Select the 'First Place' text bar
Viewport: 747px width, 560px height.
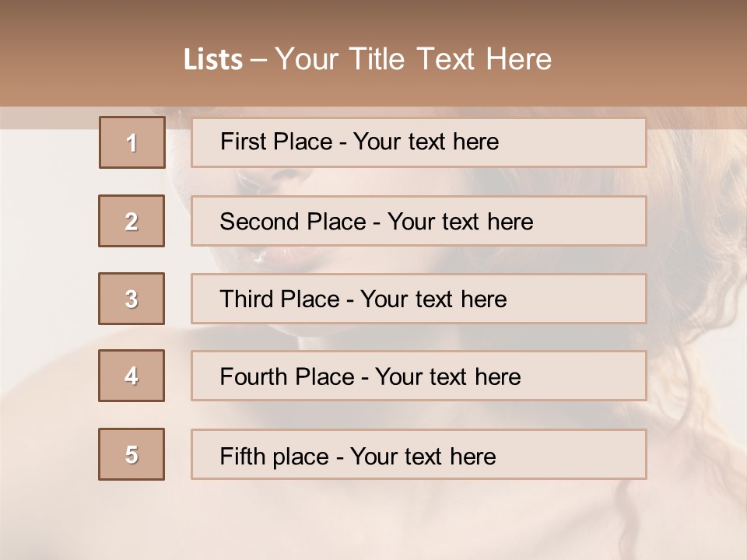click(x=419, y=142)
